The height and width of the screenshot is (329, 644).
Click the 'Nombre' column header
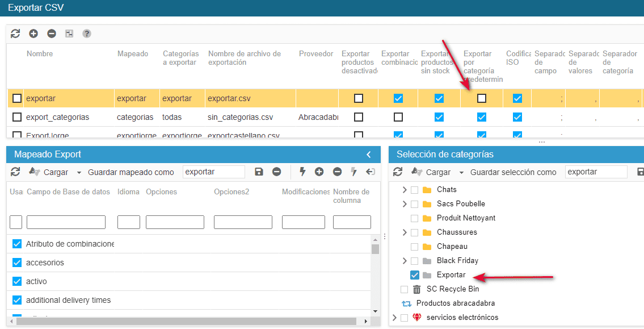tap(40, 54)
